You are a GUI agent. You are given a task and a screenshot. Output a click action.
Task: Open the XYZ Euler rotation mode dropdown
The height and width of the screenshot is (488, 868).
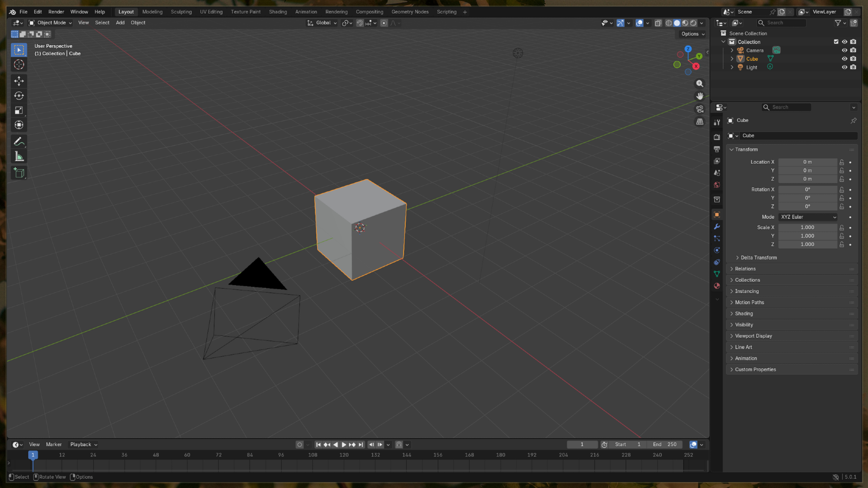coord(808,217)
